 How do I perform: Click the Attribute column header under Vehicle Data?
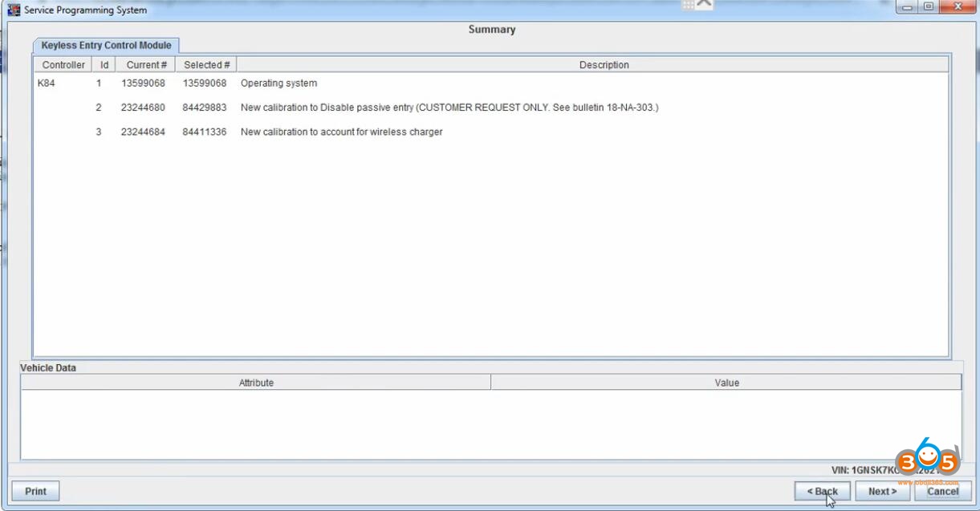coord(256,383)
